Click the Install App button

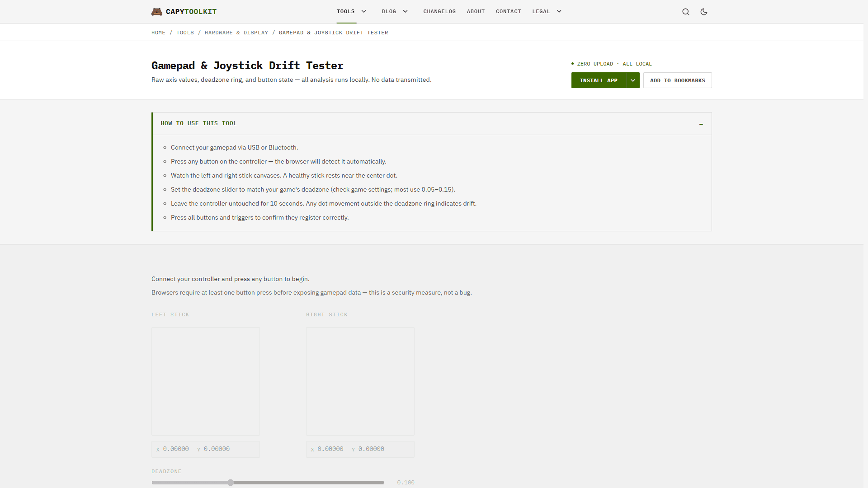click(599, 80)
